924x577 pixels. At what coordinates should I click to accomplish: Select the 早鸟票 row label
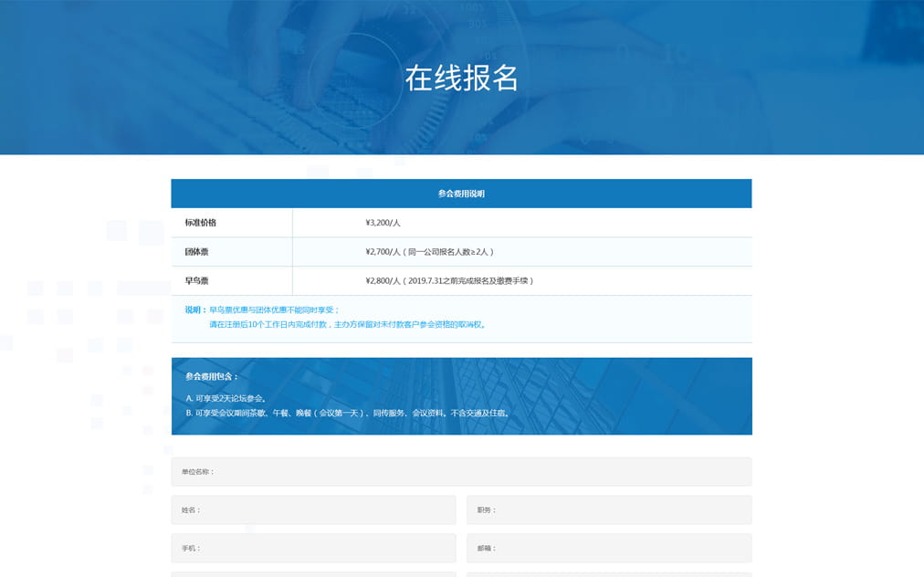tap(197, 281)
